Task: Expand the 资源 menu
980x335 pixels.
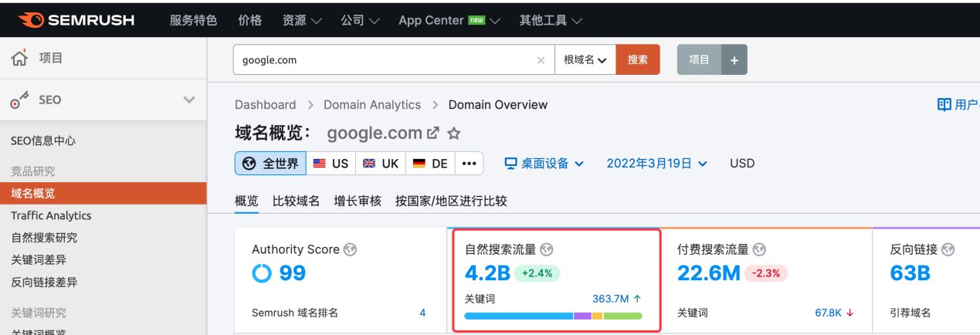Action: 302,20
